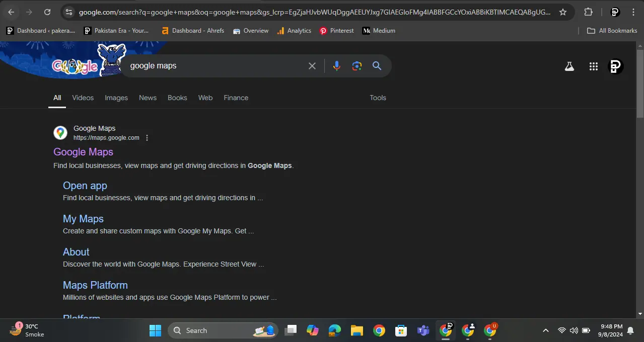Bookmark this page with the star icon

coord(563,12)
